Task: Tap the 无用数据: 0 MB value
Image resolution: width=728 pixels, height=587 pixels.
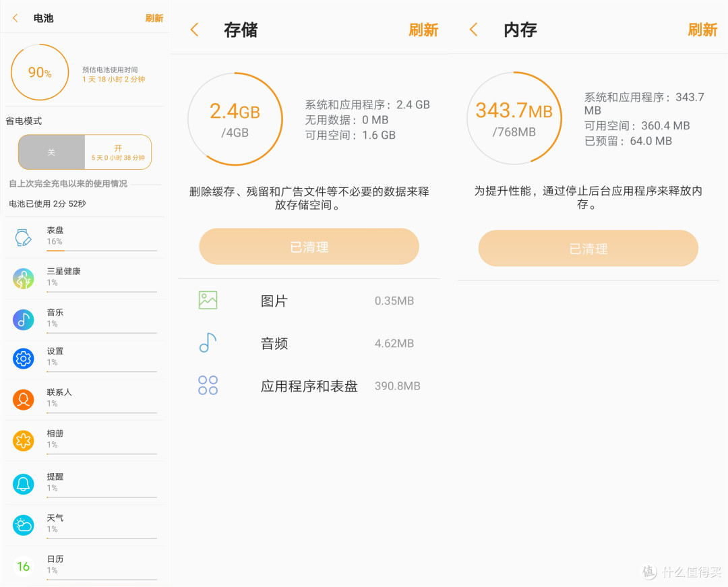Action: pyautogui.click(x=346, y=120)
